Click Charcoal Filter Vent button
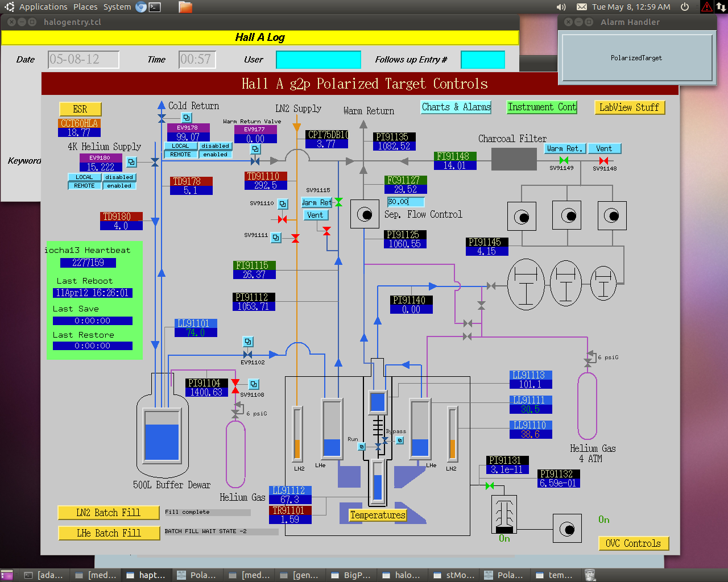Image resolution: width=728 pixels, height=582 pixels. tap(604, 148)
